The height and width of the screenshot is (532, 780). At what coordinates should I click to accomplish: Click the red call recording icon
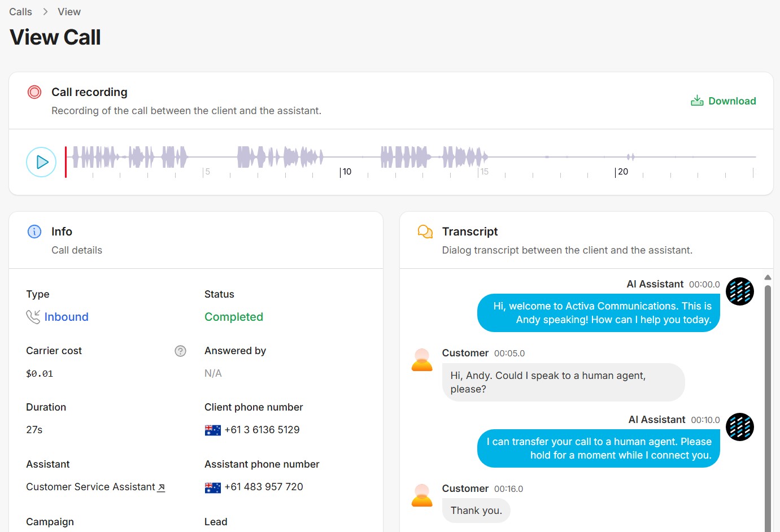tap(34, 92)
